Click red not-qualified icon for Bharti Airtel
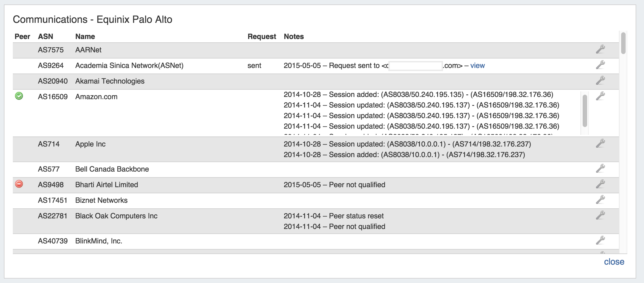Viewport: 644px width, 283px height. [19, 184]
